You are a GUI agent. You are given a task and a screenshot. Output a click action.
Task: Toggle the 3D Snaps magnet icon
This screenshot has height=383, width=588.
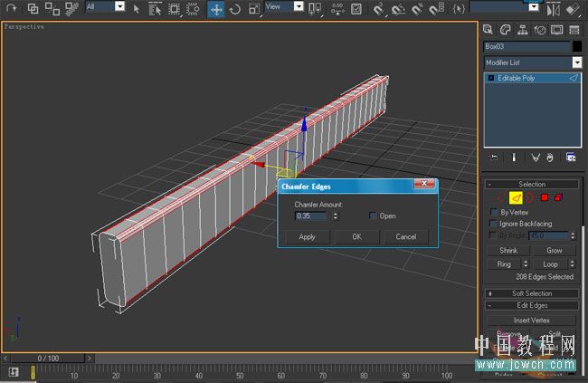[378, 9]
